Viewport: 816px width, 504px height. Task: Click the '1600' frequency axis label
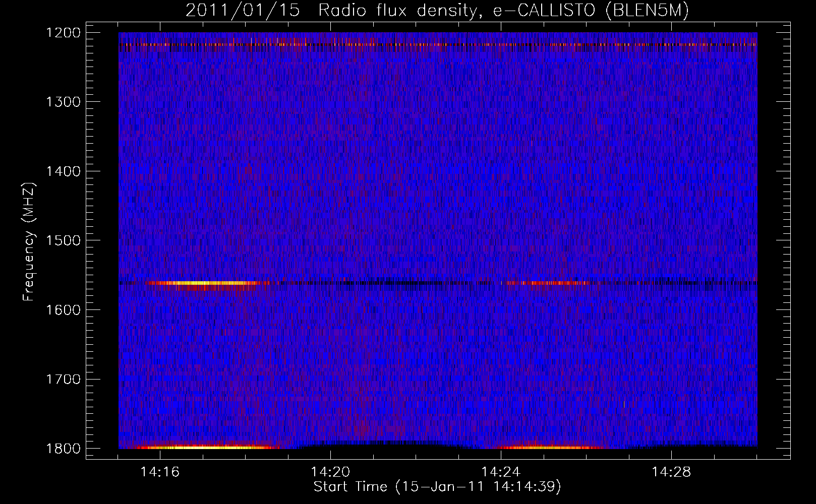click(x=63, y=310)
